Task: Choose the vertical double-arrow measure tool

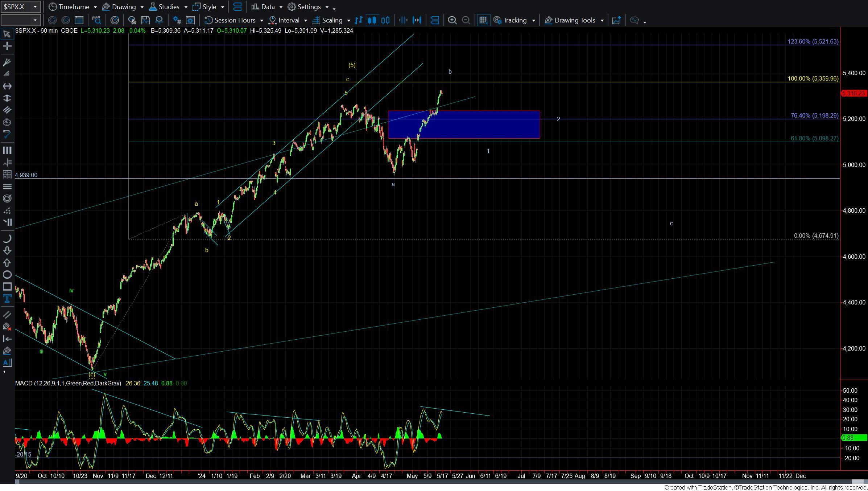Action: pos(7,98)
